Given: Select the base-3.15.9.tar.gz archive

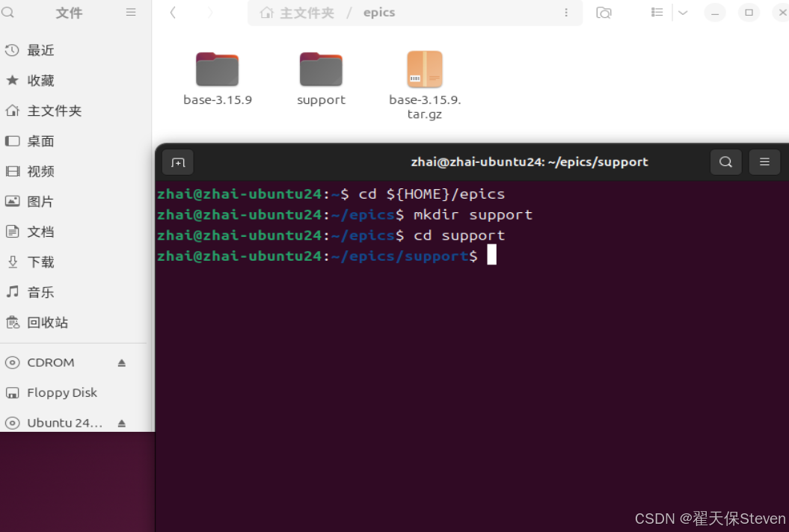Looking at the screenshot, I should point(425,84).
